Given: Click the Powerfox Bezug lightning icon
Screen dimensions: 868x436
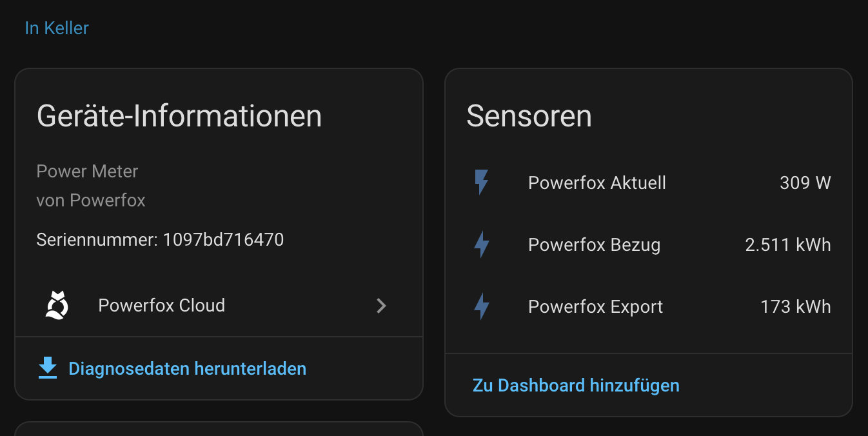Looking at the screenshot, I should pyautogui.click(x=481, y=245).
